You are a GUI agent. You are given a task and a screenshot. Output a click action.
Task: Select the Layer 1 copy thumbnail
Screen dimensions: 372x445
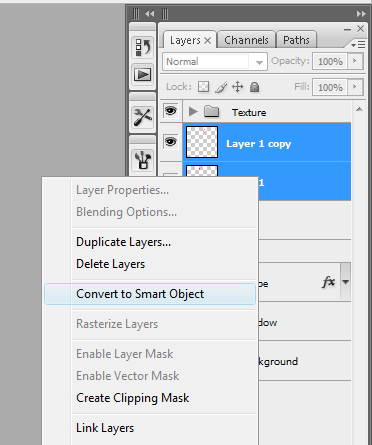202,142
